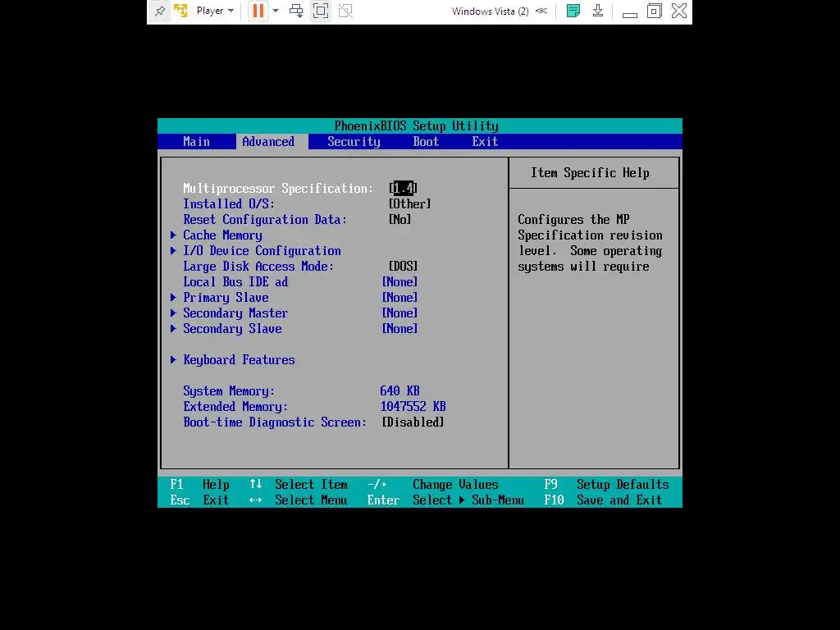Image resolution: width=840 pixels, height=630 pixels.
Task: Open the Primary Slave entry
Action: click(226, 297)
